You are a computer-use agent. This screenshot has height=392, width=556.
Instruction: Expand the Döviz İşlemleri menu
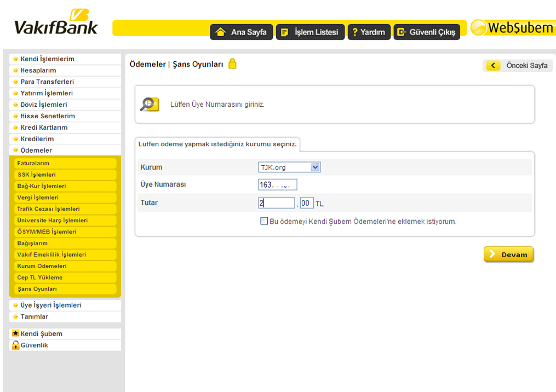pyautogui.click(x=65, y=105)
